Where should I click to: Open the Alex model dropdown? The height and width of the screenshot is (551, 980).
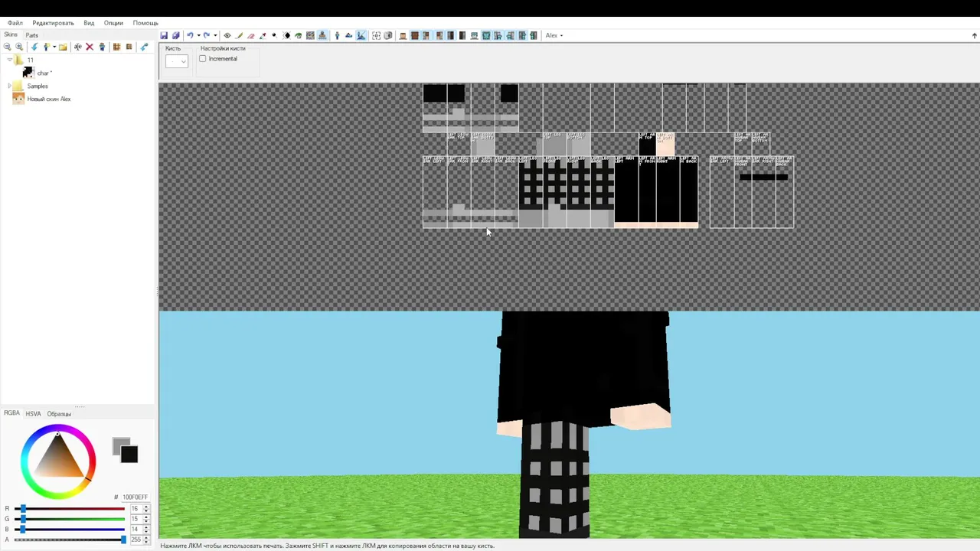click(554, 35)
